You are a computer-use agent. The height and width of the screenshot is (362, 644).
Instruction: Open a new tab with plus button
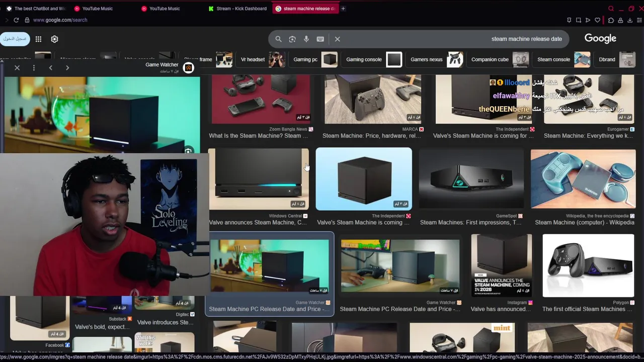343,9
